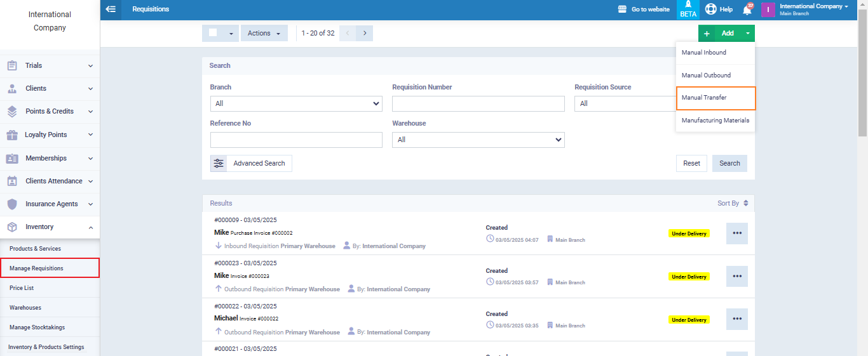Open Advanced Search sliders icon
Viewport: 868px width, 356px height.
(x=219, y=164)
